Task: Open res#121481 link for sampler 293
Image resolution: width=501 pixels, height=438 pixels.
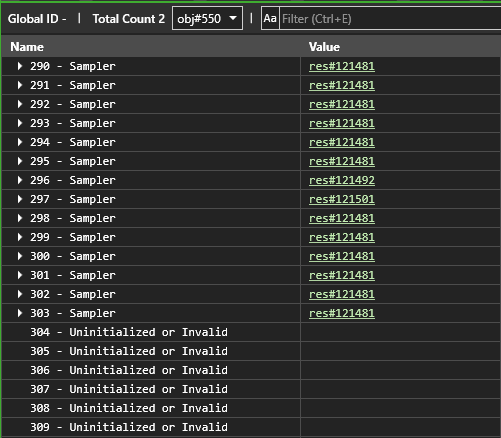Action: tap(342, 123)
